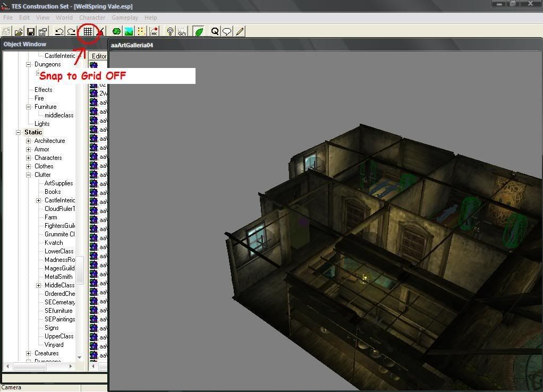The image size is (543, 392).
Task: Save the active plugin file
Action: point(31,31)
